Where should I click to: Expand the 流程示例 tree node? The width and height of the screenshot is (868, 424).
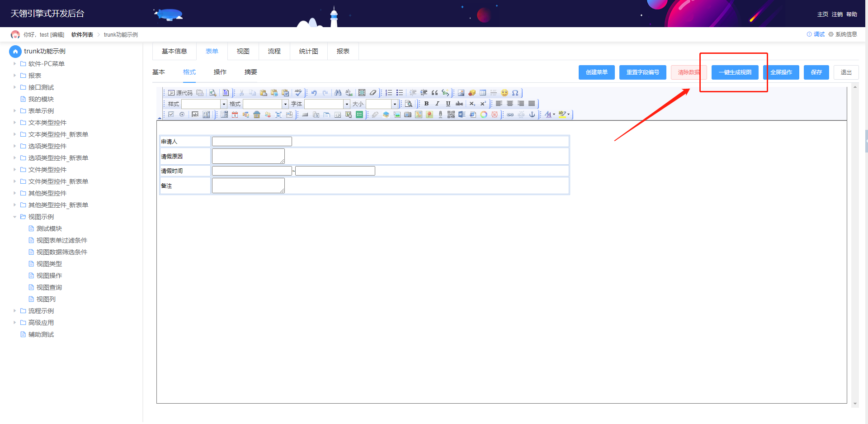click(14, 311)
